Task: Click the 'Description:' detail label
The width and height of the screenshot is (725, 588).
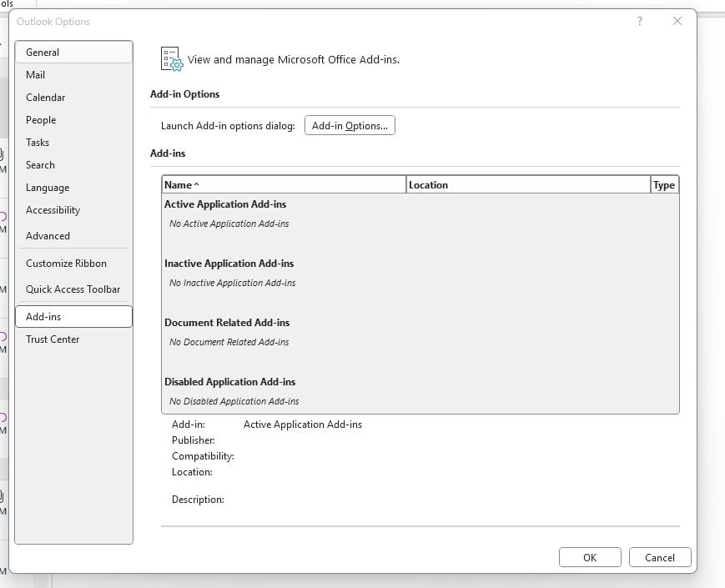Action: coord(198,500)
